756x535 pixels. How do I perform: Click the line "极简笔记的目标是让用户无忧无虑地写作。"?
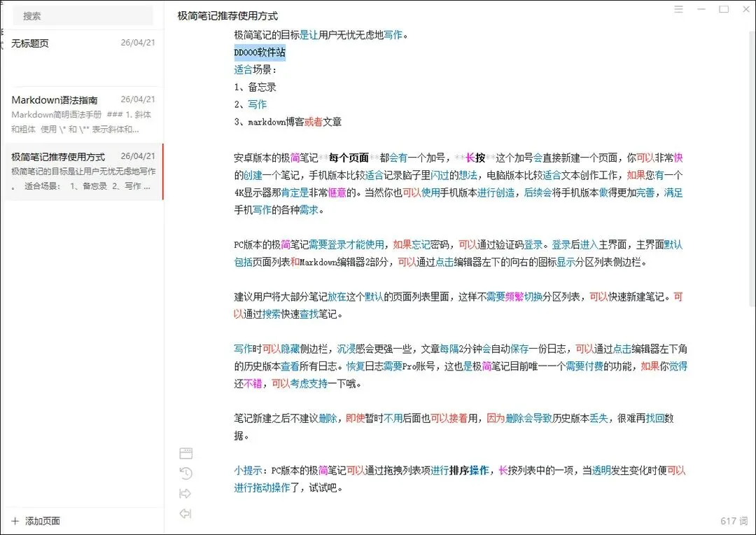coord(321,35)
